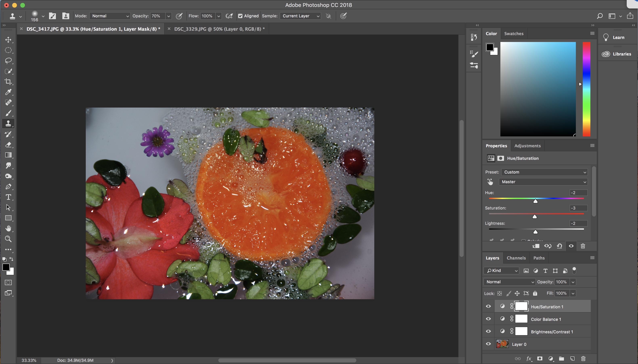Activate the Zoom tool
Viewport: 638px width, 364px height.
point(8,239)
